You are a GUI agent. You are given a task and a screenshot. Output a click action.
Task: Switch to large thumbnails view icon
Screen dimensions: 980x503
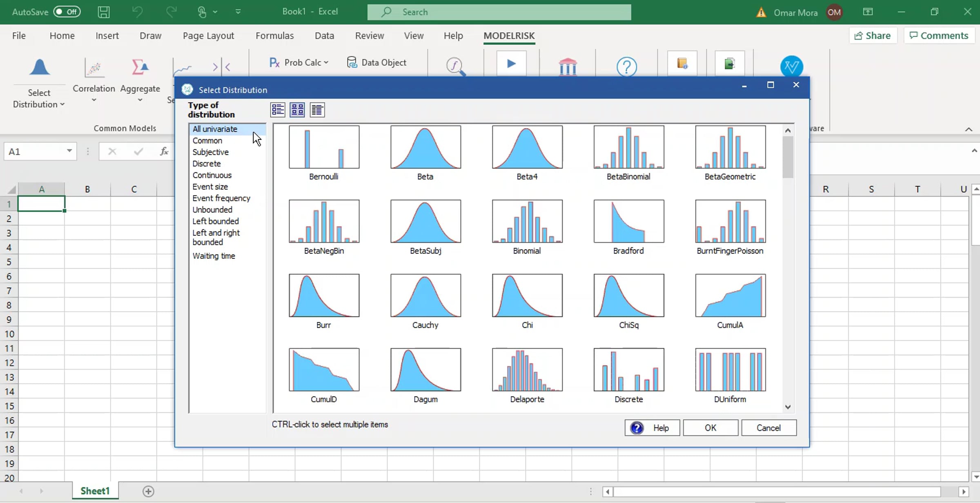(x=297, y=110)
